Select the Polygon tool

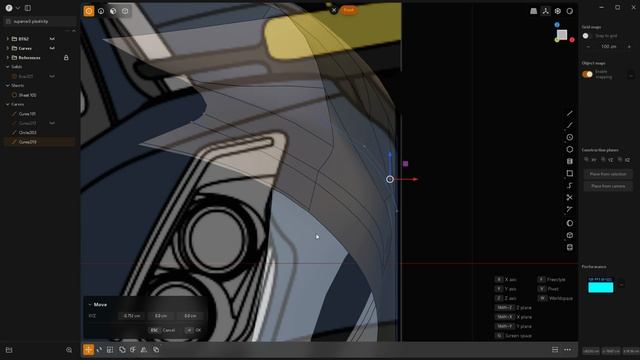pos(569,149)
